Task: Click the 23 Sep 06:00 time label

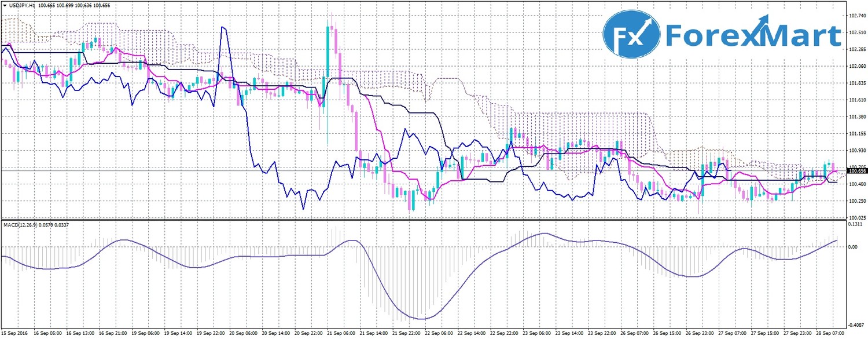Action: point(536,334)
